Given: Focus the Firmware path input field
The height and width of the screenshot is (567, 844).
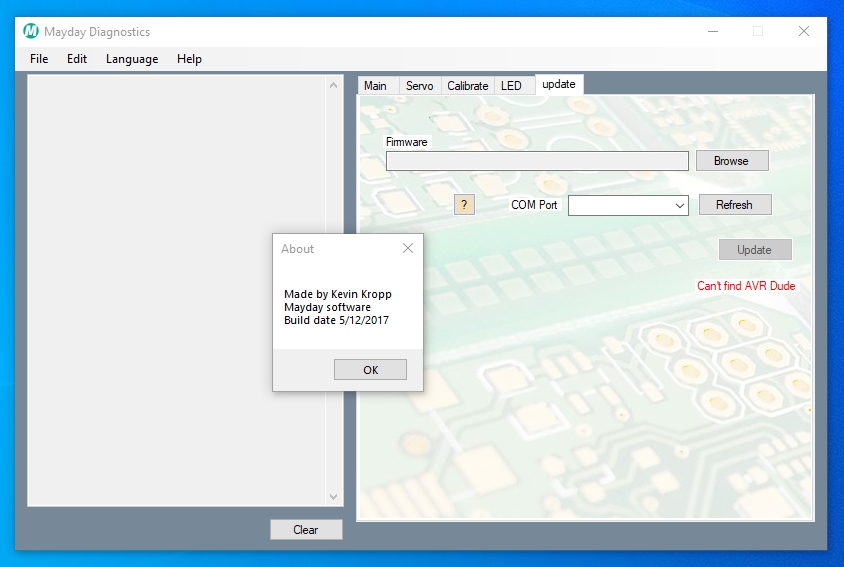Looking at the screenshot, I should (537, 161).
